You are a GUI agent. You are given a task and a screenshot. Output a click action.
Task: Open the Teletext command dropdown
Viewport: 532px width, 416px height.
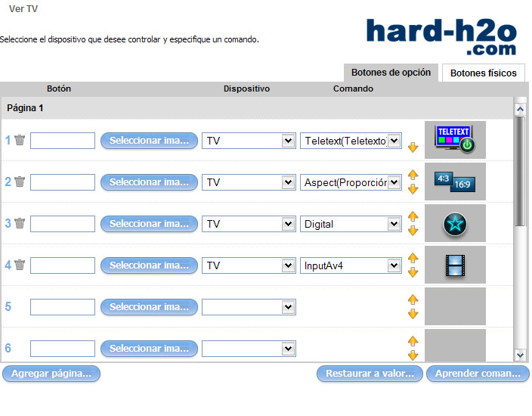[394, 141]
